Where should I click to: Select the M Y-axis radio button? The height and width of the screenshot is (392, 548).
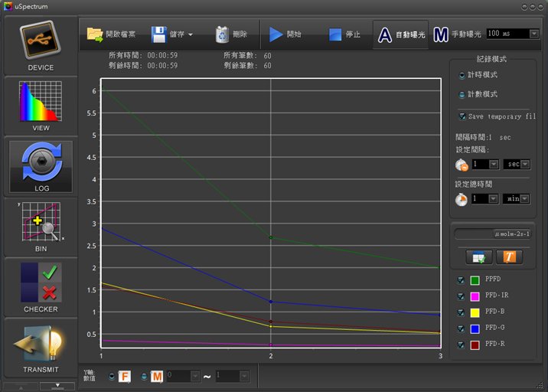[144, 377]
